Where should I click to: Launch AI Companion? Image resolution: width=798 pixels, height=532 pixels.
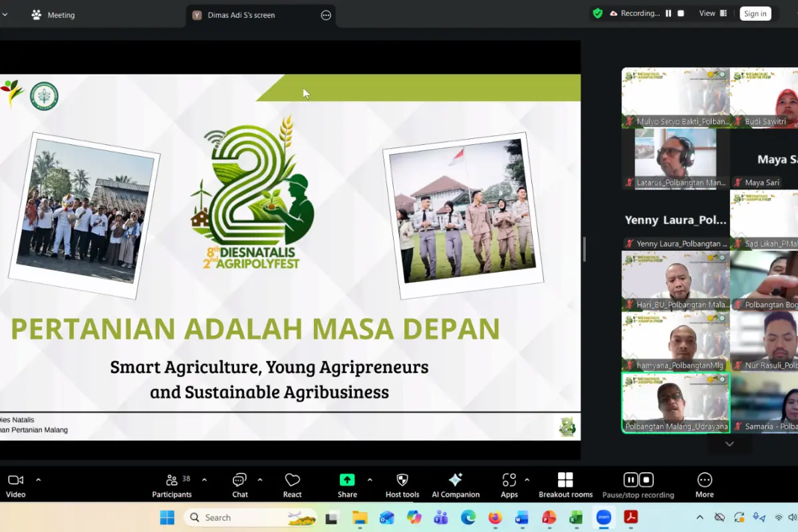point(456,484)
